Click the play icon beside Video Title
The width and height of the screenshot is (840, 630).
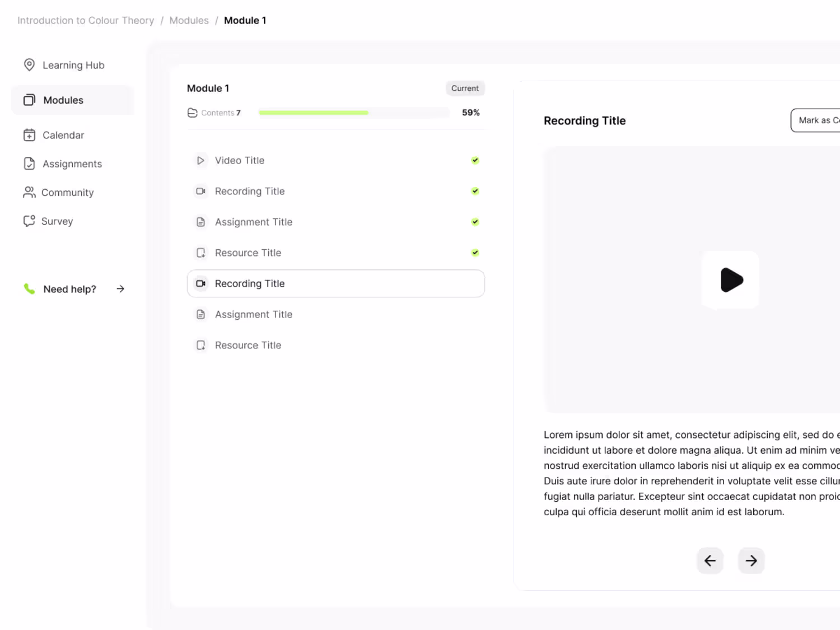click(x=200, y=161)
